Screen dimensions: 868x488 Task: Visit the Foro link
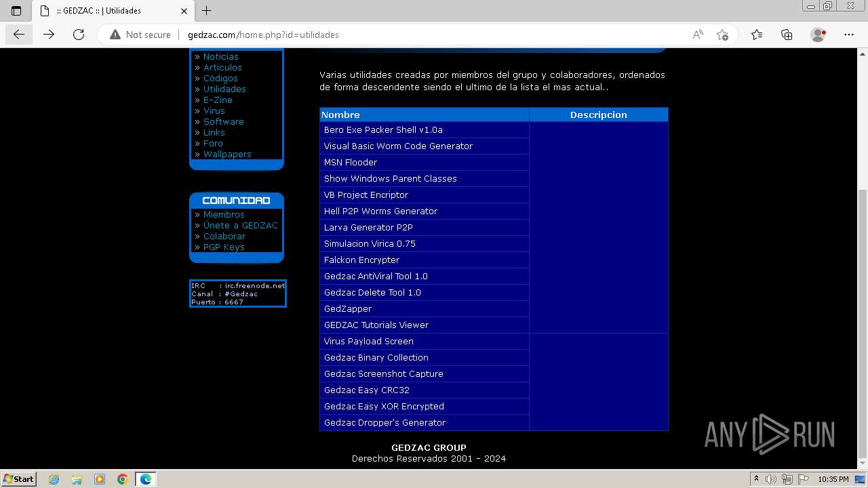point(213,143)
